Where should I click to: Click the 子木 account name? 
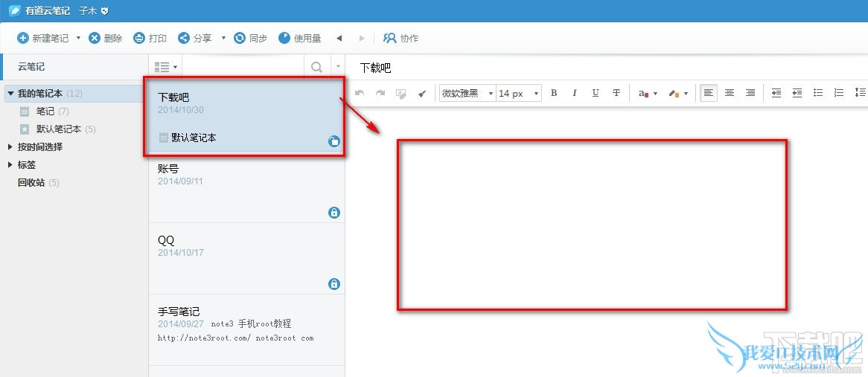87,10
